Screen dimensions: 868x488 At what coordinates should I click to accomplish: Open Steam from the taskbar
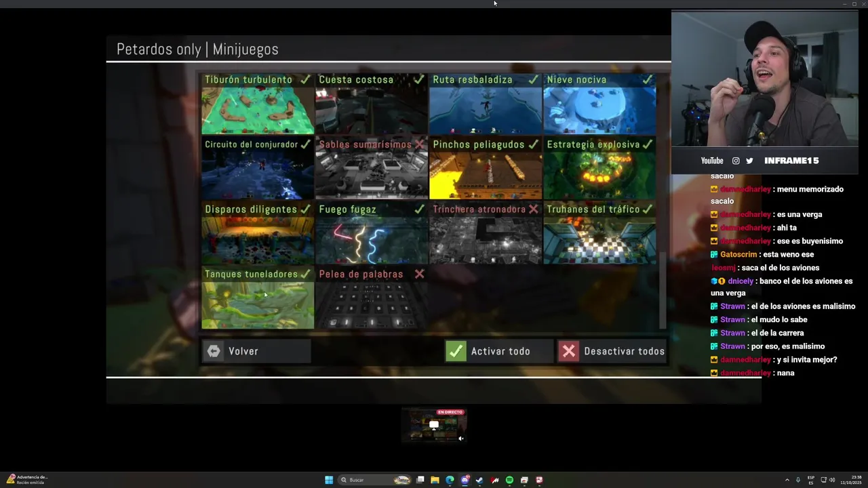tap(479, 480)
